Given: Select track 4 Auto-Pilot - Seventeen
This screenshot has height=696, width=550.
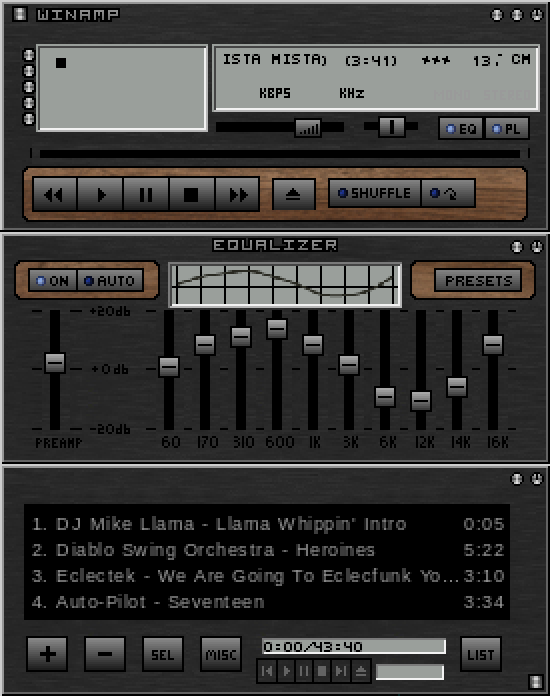Looking at the screenshot, I should 268,602.
